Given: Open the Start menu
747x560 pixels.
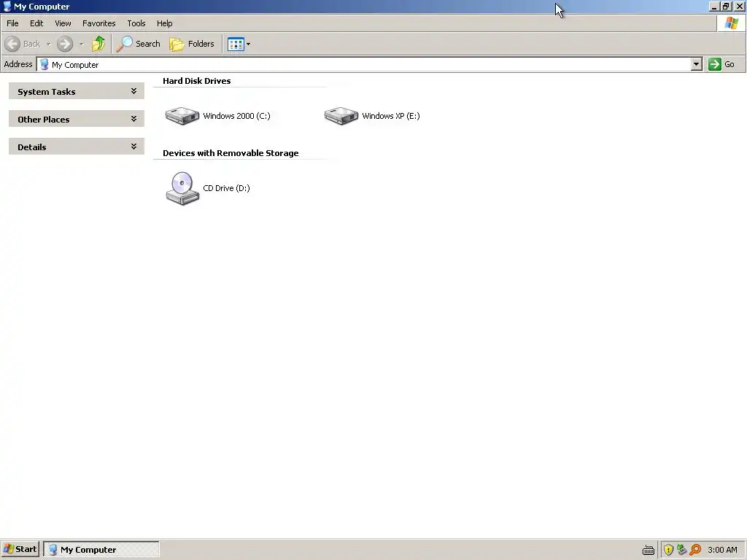Looking at the screenshot, I should click(20, 549).
